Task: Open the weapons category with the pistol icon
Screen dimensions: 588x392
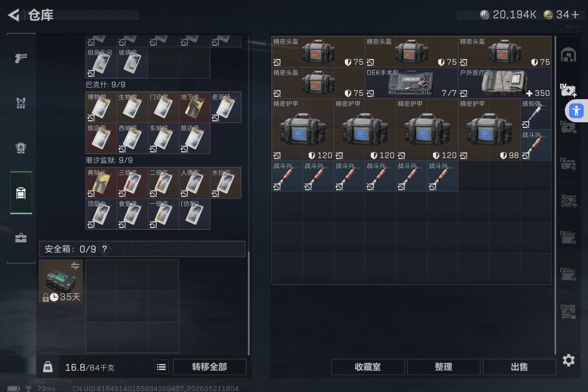Action: tap(21, 58)
